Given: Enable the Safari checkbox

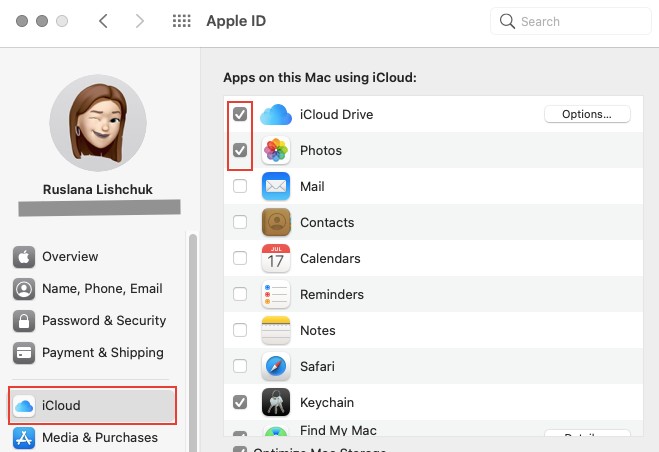Looking at the screenshot, I should coord(240,366).
